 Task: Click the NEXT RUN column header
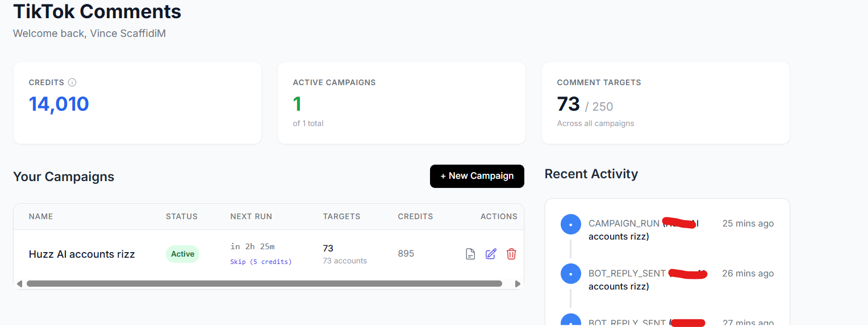[251, 216]
